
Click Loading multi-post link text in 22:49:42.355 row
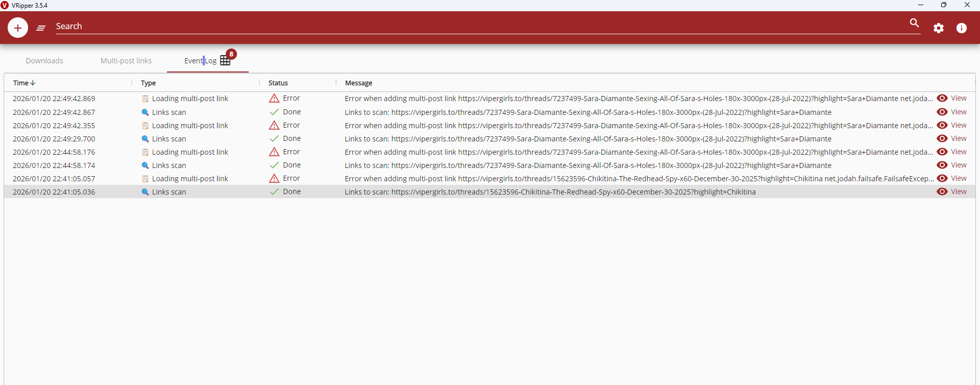[x=190, y=126]
